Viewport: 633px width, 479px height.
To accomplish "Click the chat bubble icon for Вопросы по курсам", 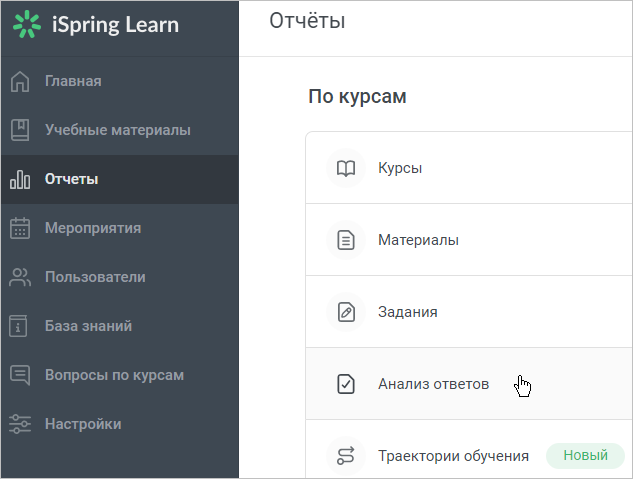I will click(20, 375).
